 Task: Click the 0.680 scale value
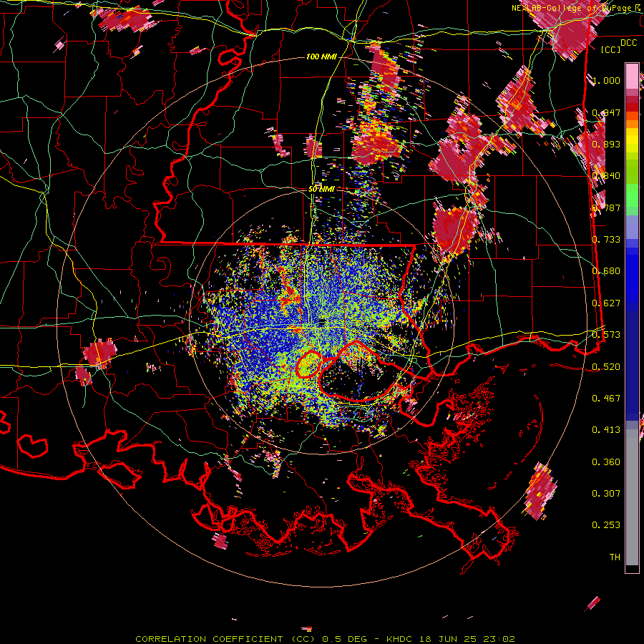pyautogui.click(x=606, y=271)
